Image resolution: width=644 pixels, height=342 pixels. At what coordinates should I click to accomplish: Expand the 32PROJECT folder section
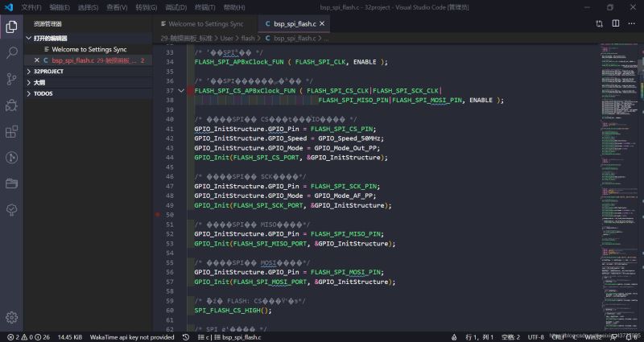[88, 72]
